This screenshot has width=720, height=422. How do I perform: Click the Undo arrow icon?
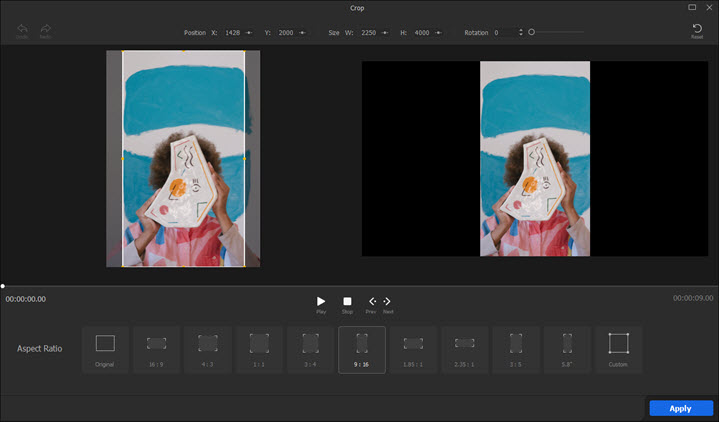click(22, 29)
